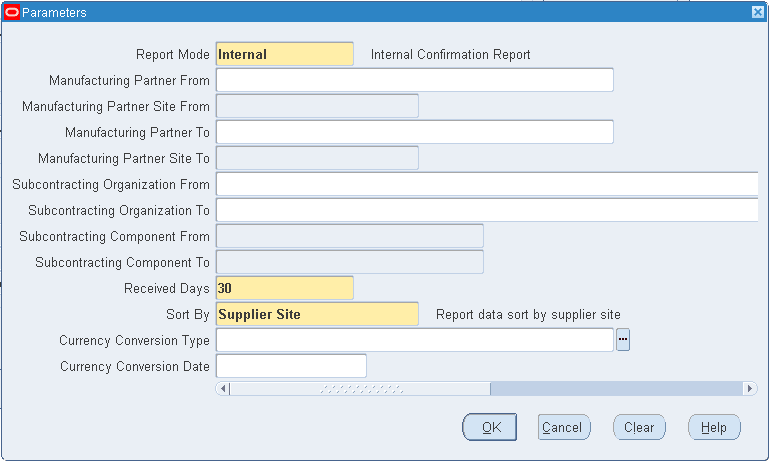Open Help for the Parameters dialog

click(x=714, y=427)
